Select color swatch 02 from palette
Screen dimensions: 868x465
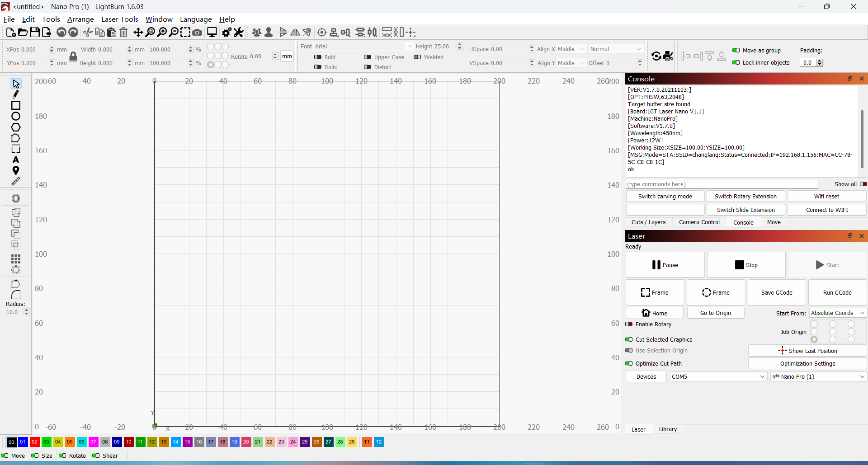coord(34,442)
